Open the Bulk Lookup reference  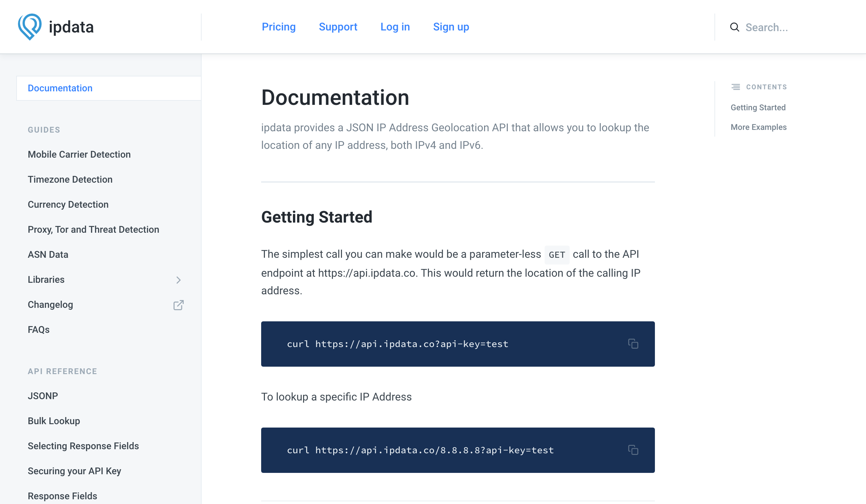click(54, 421)
